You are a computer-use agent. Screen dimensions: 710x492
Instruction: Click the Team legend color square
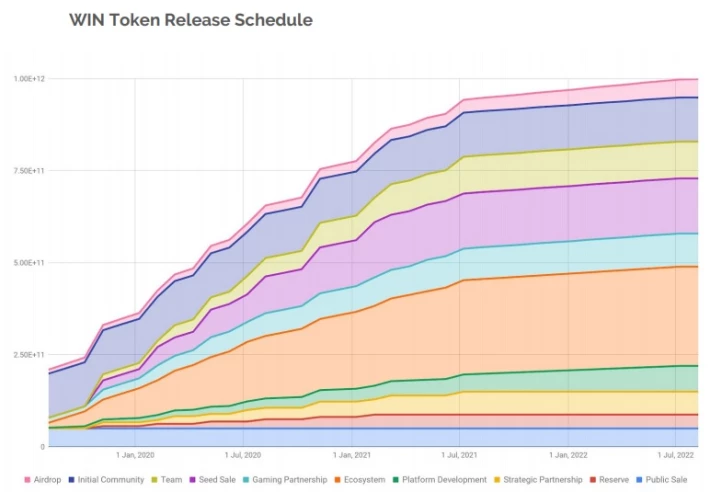tap(154, 480)
